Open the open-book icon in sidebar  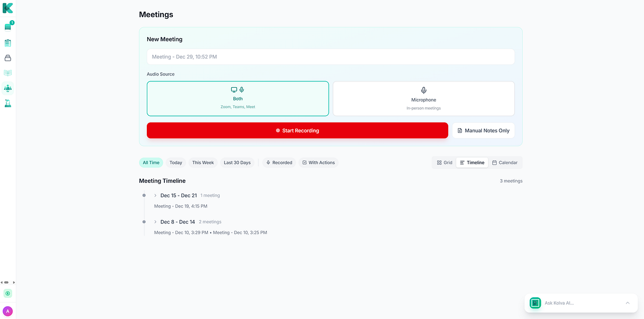[7, 73]
